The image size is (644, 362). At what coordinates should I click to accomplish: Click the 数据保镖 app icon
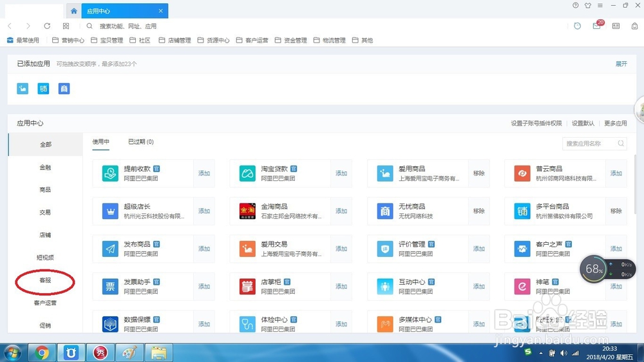pyautogui.click(x=110, y=324)
